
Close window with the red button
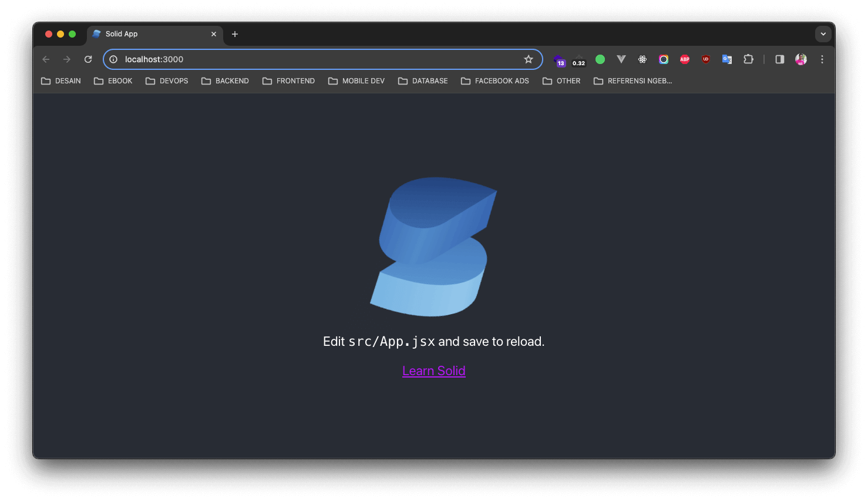pos(49,34)
